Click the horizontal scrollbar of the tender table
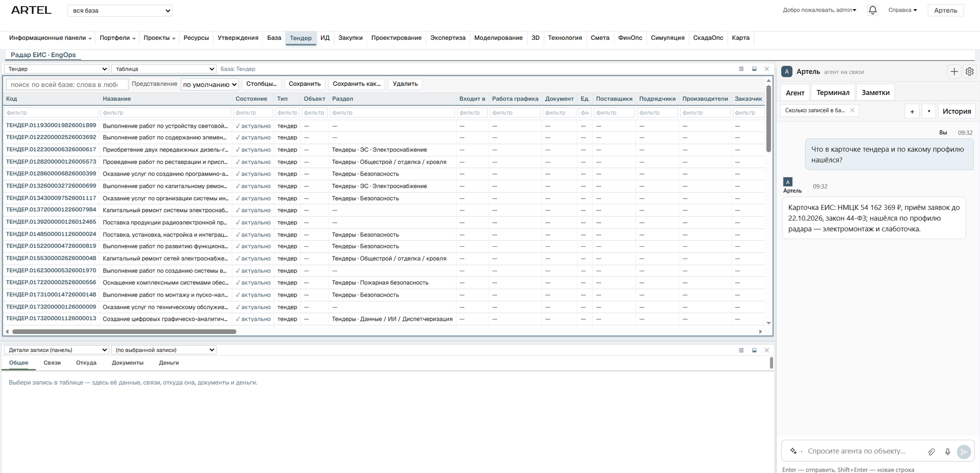 tap(124, 332)
